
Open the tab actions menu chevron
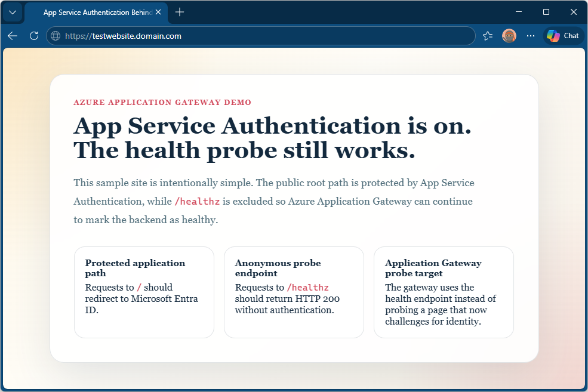(13, 13)
